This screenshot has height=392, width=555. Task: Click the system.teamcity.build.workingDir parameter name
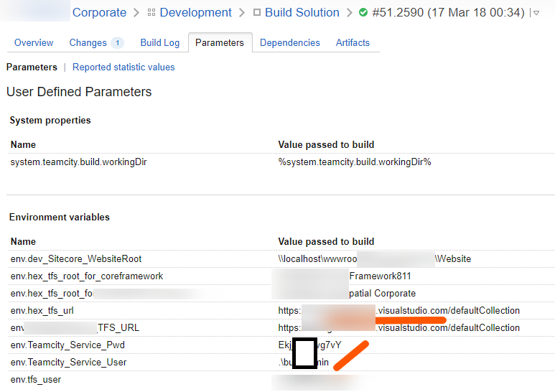click(x=79, y=162)
